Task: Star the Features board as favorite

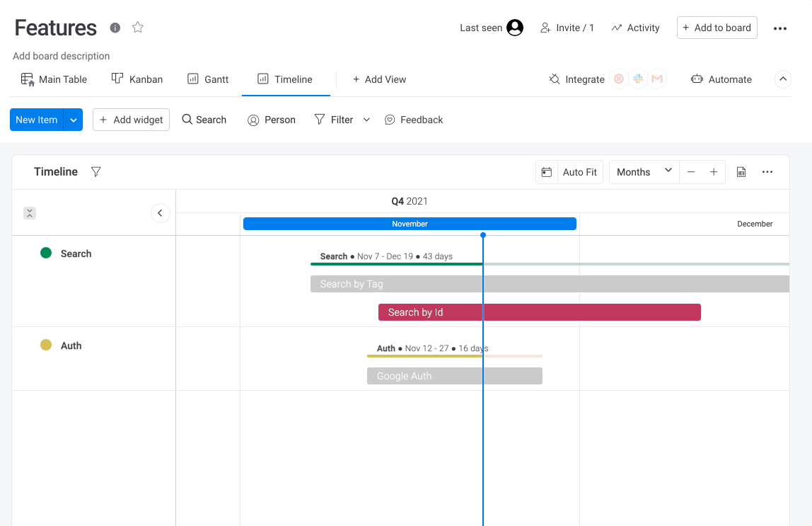Action: 138,28
